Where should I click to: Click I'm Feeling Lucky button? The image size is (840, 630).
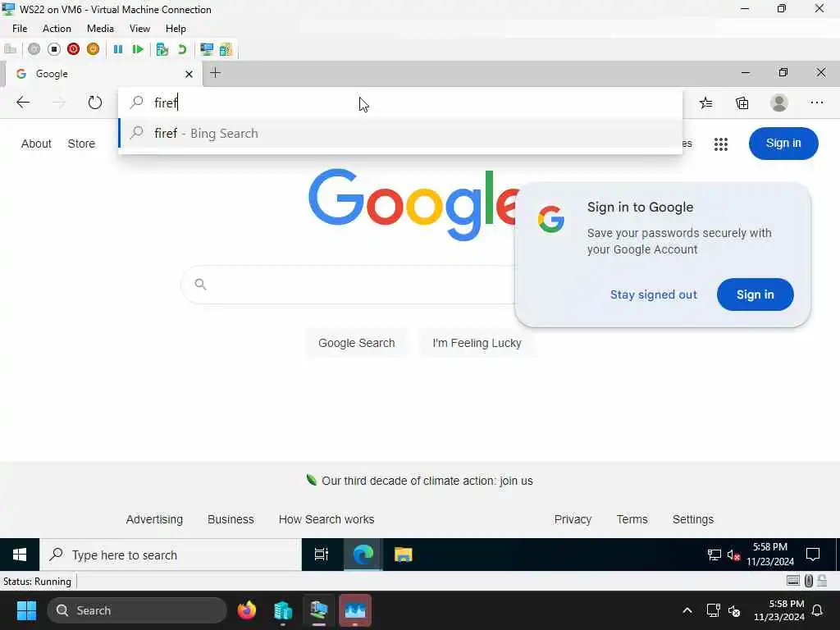477,343
